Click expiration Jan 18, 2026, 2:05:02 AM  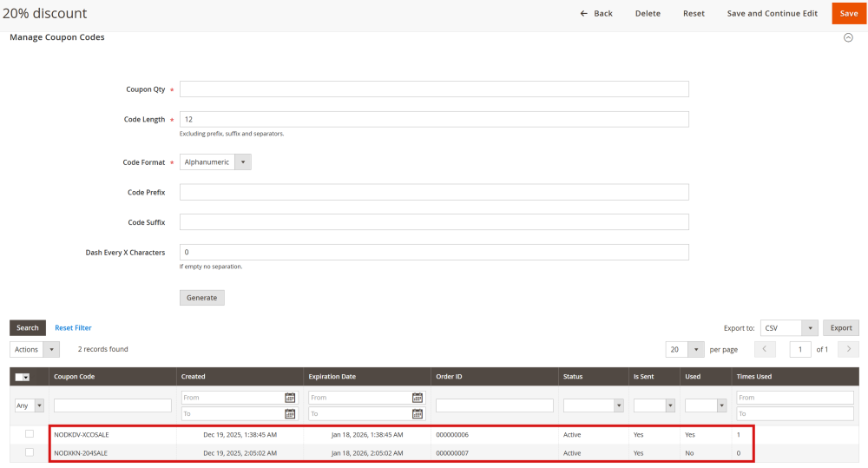[367, 453]
